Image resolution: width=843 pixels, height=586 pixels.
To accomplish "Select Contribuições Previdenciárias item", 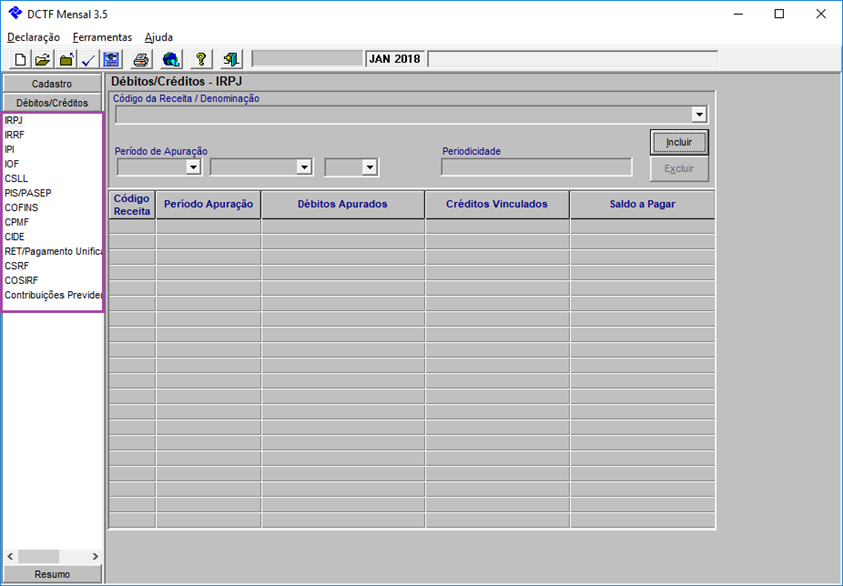I will tap(53, 295).
